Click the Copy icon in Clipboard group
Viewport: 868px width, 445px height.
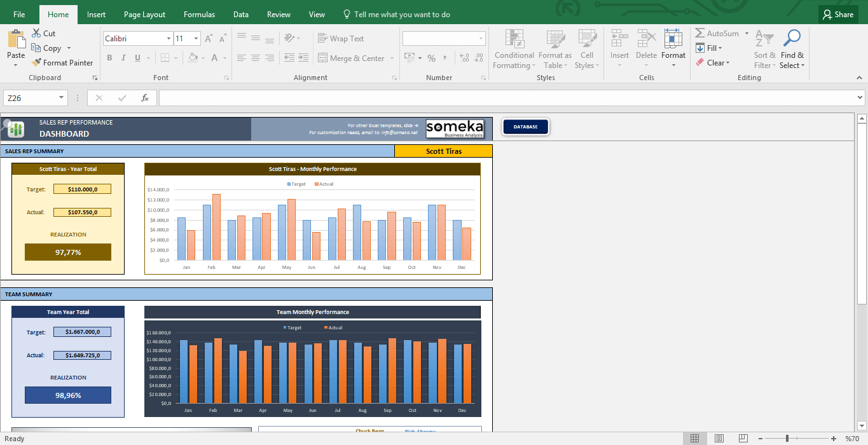[x=36, y=48]
